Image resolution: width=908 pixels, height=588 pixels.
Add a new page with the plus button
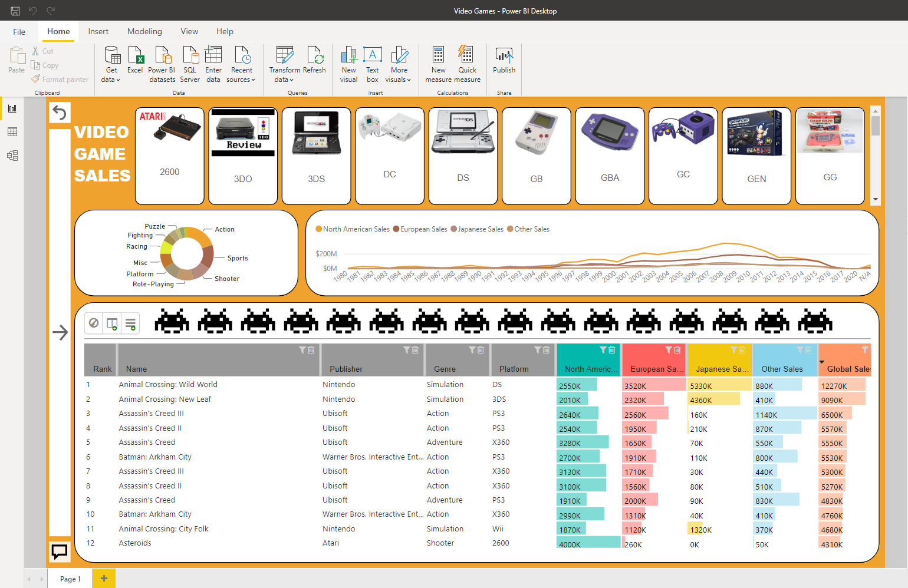point(104,579)
